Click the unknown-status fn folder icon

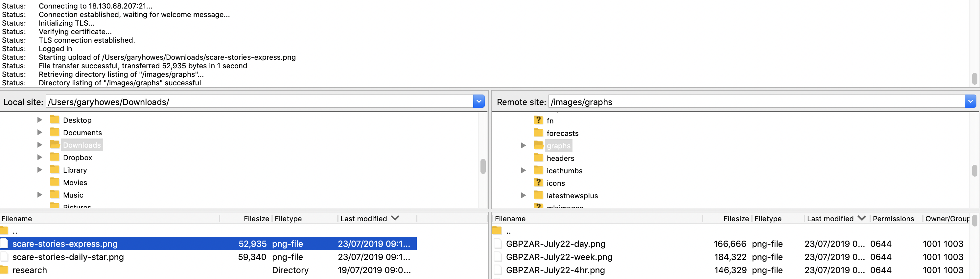point(538,120)
